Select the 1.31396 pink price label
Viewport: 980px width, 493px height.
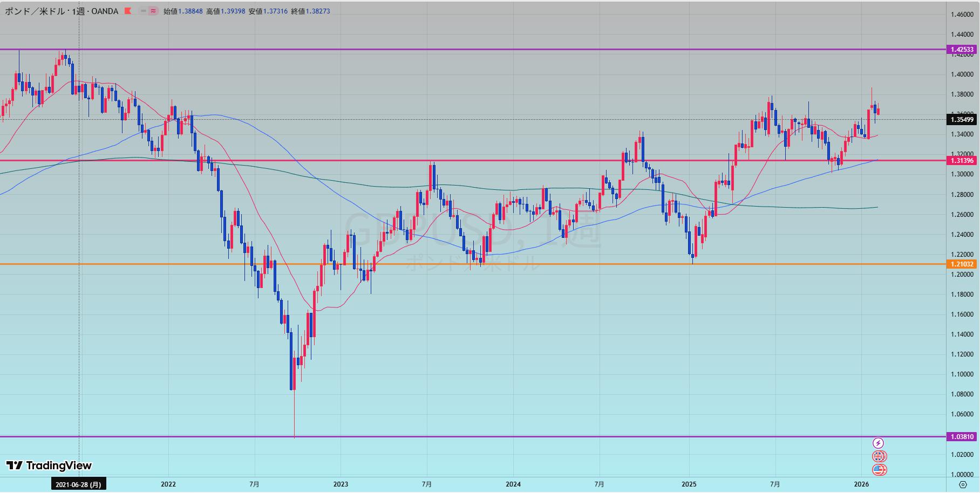coord(962,161)
